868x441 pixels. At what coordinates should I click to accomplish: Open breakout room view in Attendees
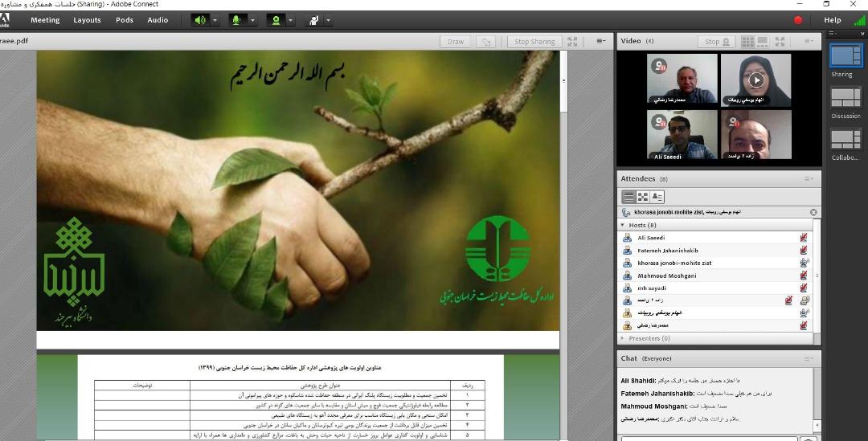pyautogui.click(x=643, y=197)
